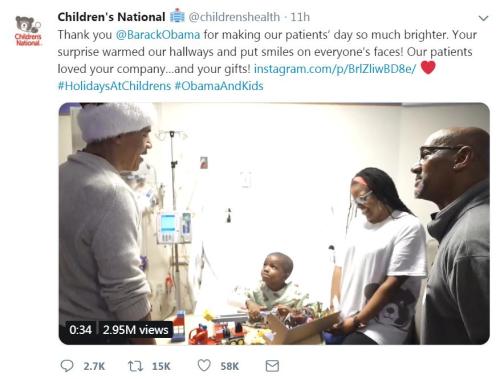This screenshot has height=379, width=500.
Task: Share tweet via envelope icon
Action: tap(272, 366)
